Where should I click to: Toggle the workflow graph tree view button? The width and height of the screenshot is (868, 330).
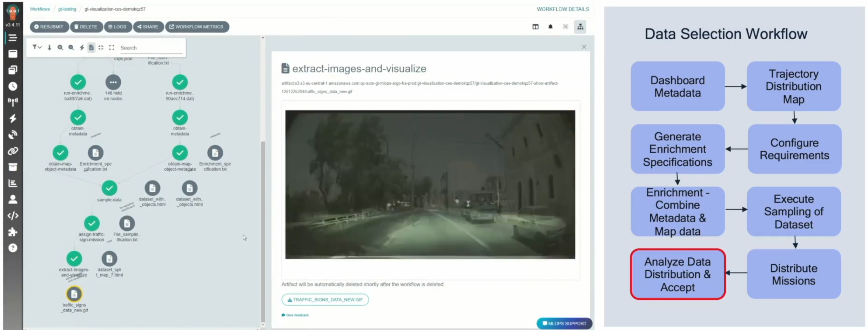click(x=580, y=27)
